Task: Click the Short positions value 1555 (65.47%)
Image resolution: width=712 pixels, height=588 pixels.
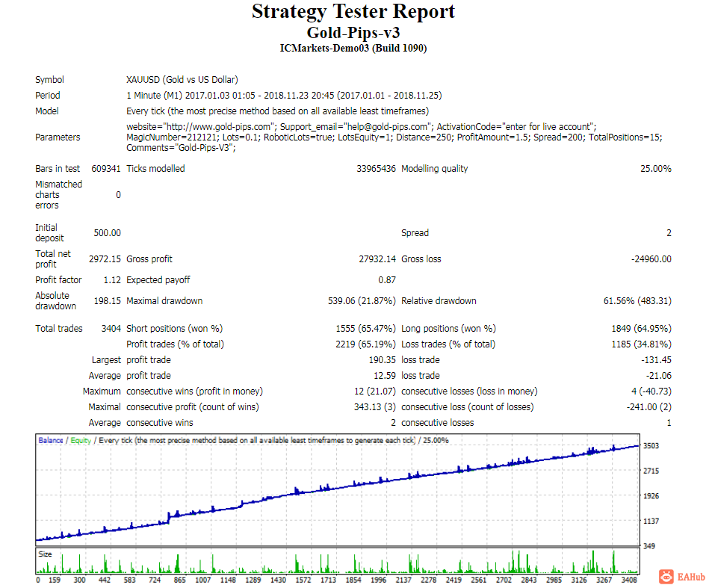Action: click(365, 328)
